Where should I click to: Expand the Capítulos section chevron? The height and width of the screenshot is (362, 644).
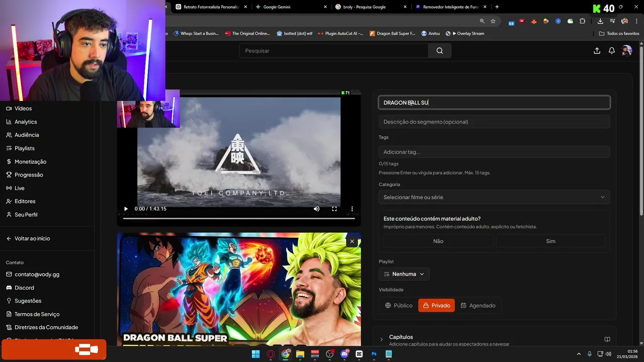click(381, 339)
